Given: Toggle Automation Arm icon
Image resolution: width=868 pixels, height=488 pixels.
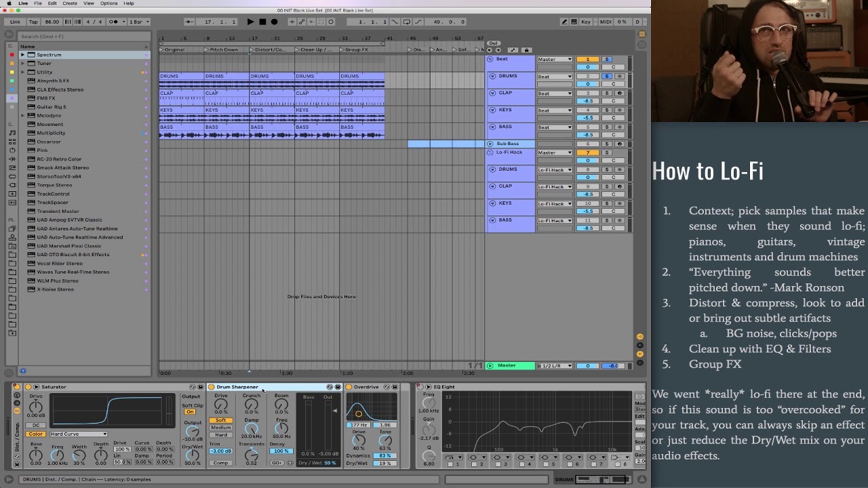Looking at the screenshot, I should click(302, 22).
